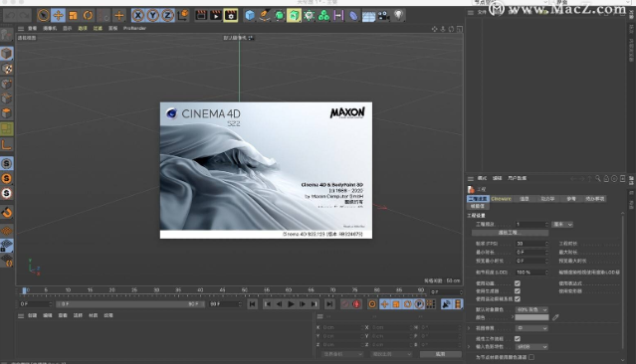Toggle the Linear Workflow checkbox
This screenshot has height=364, width=636.
[x=518, y=338]
